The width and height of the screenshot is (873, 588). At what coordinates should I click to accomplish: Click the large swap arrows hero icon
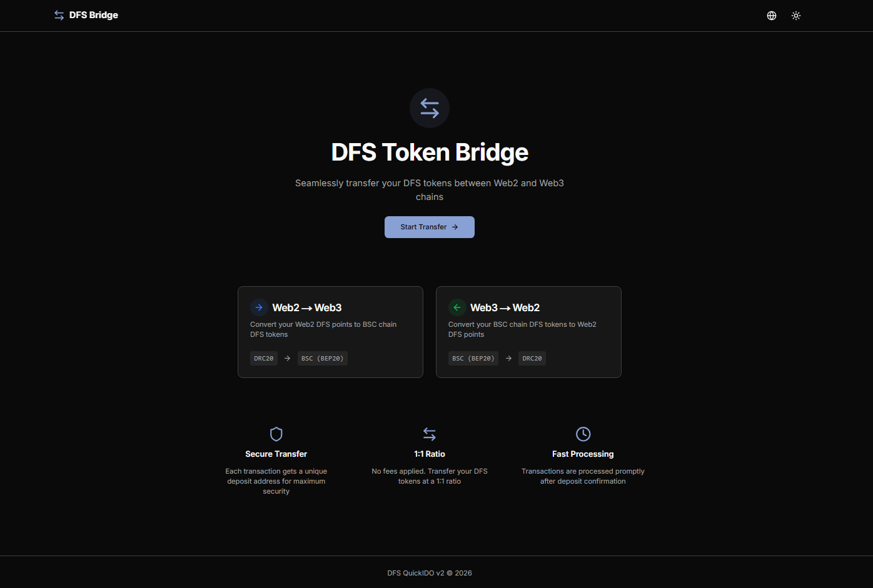click(430, 108)
